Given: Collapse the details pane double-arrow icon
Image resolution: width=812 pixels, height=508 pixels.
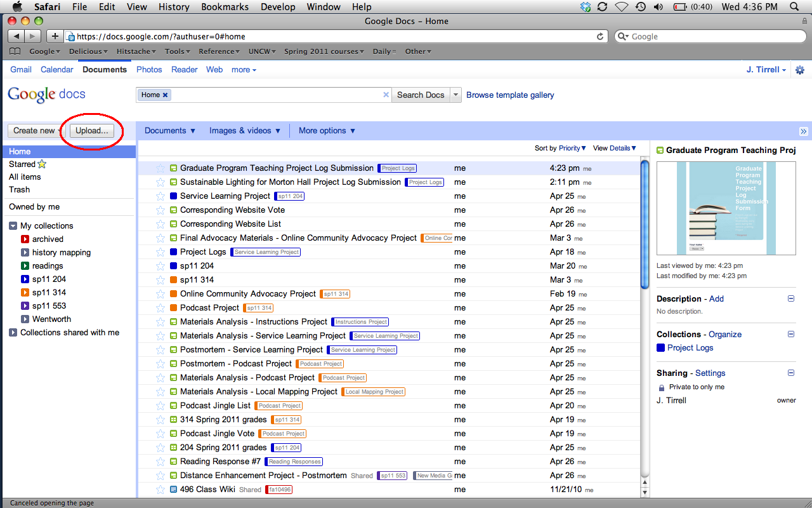Looking at the screenshot, I should pos(804,131).
